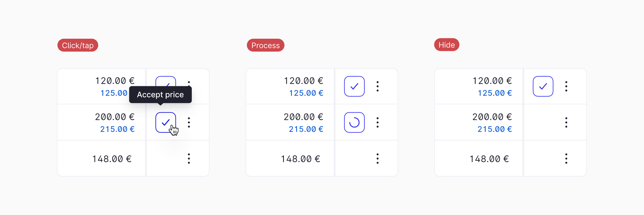This screenshot has height=215, width=644.
Task: Click the Accept price tooltip
Action: 160,95
